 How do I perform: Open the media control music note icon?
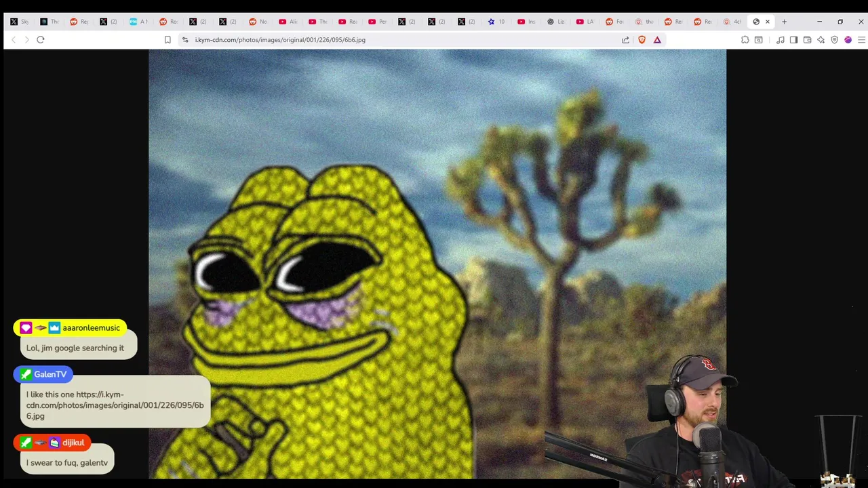[781, 40]
